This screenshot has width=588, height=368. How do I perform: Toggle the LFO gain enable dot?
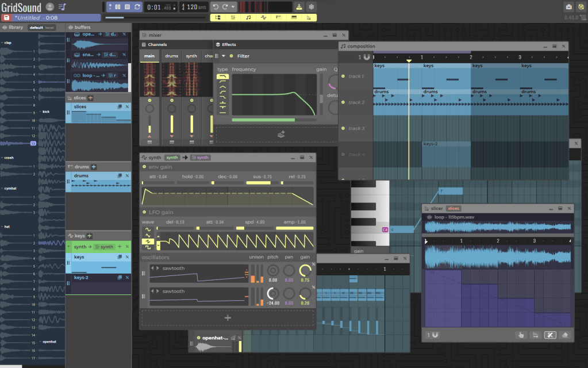tap(144, 213)
